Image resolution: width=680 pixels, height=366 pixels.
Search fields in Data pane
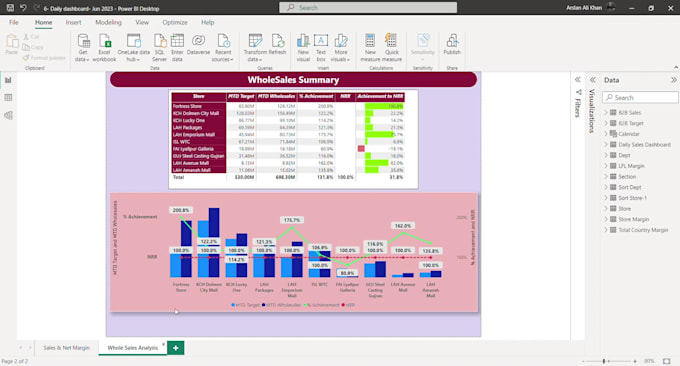(x=640, y=98)
